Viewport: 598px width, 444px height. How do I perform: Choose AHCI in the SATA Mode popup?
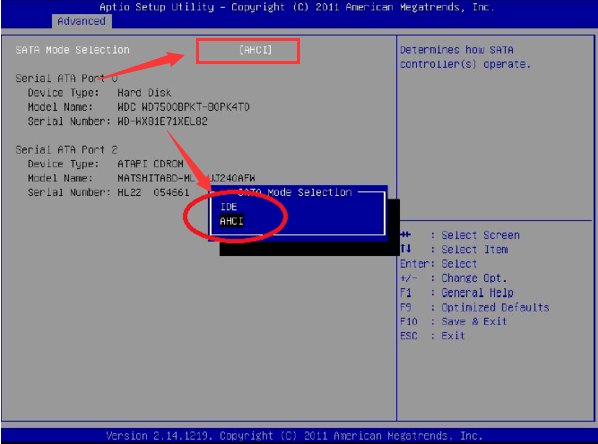231,221
